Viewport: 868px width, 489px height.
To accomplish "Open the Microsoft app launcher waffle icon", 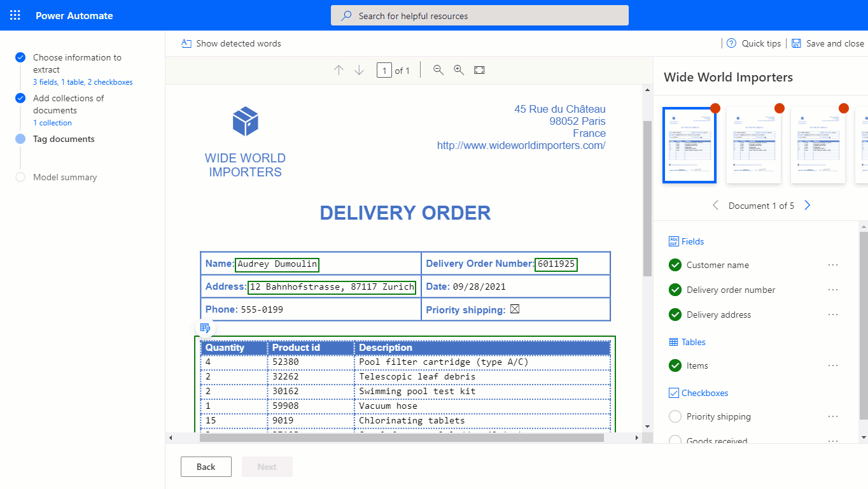I will 13,15.
